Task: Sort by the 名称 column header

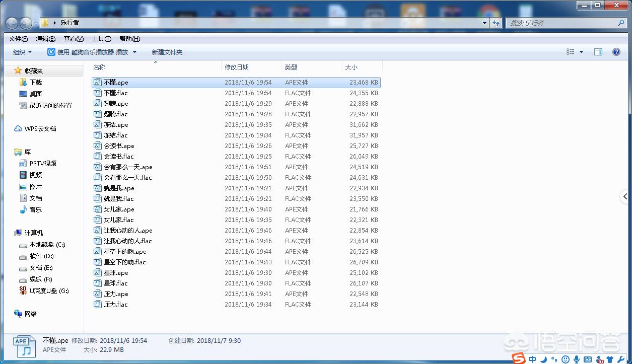Action: pyautogui.click(x=156, y=67)
